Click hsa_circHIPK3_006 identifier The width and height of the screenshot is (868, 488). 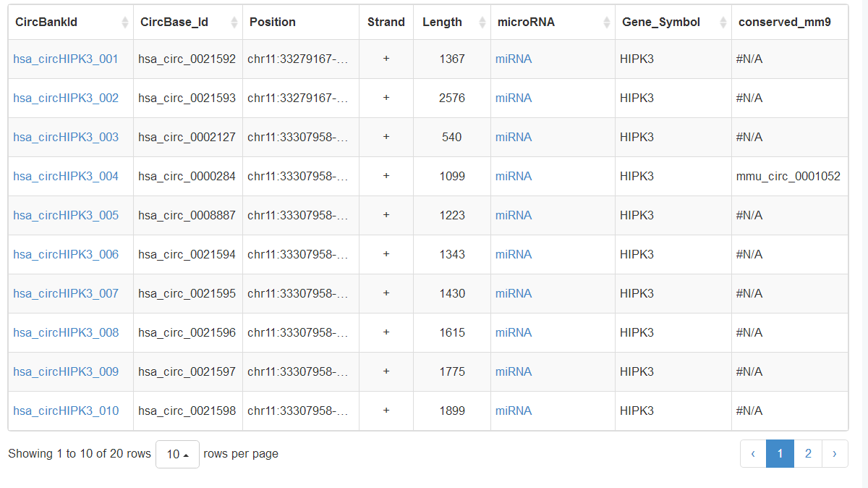[66, 255]
